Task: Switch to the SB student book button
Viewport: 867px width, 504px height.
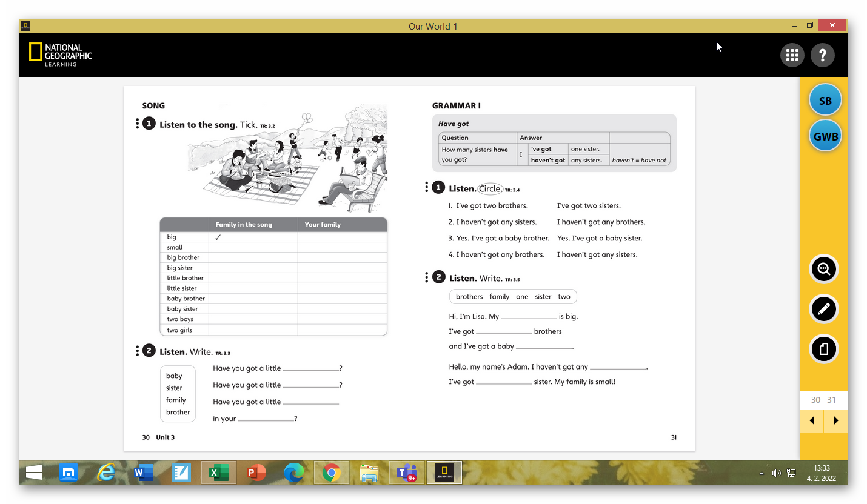Action: [825, 101]
